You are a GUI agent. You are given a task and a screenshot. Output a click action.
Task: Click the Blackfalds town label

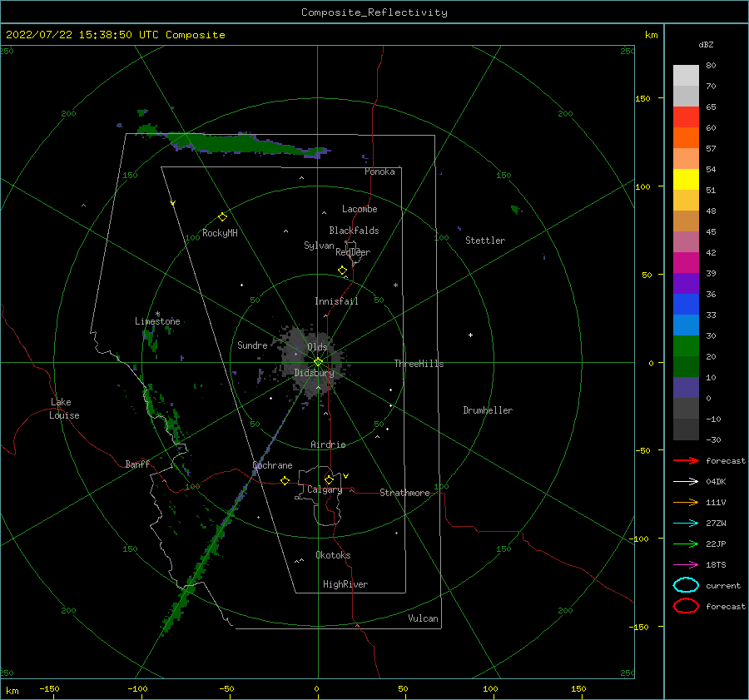click(354, 231)
